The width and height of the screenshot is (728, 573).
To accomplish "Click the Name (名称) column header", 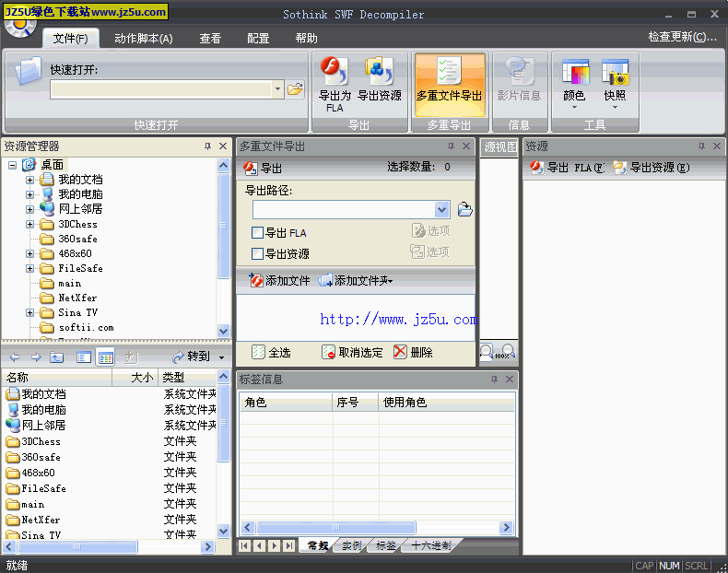I will [56, 378].
